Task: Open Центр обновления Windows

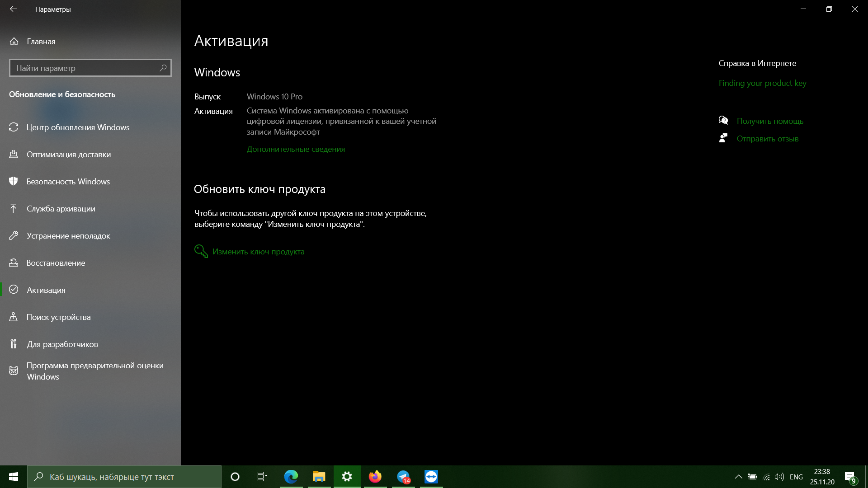Action: click(x=90, y=127)
